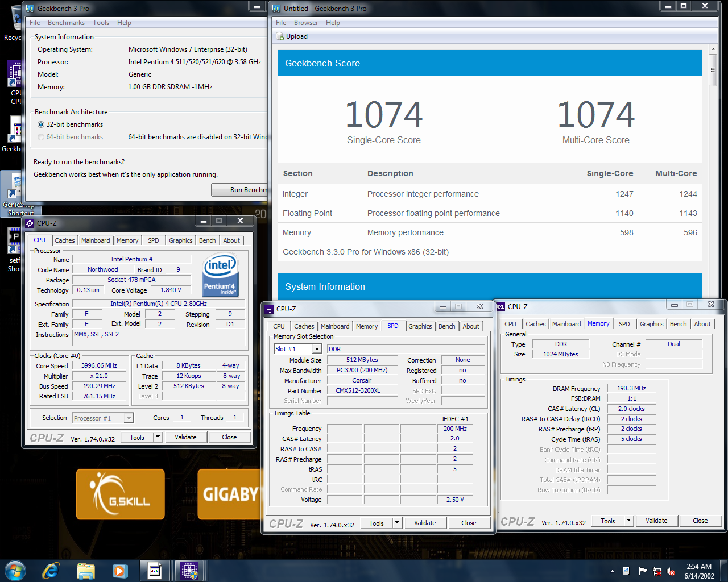
Task: Select 32-bit benchmarks radio button
Action: [41, 124]
